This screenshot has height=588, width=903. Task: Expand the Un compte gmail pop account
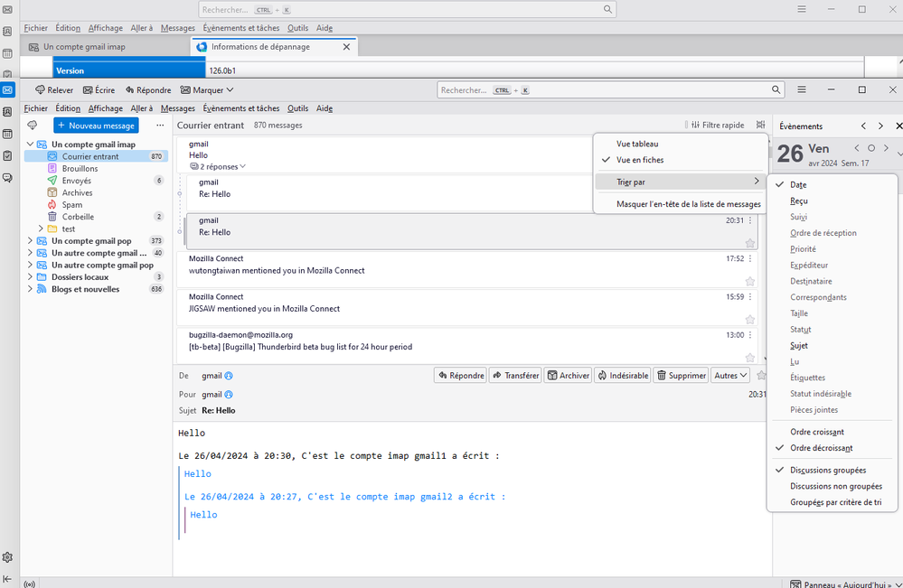click(30, 241)
